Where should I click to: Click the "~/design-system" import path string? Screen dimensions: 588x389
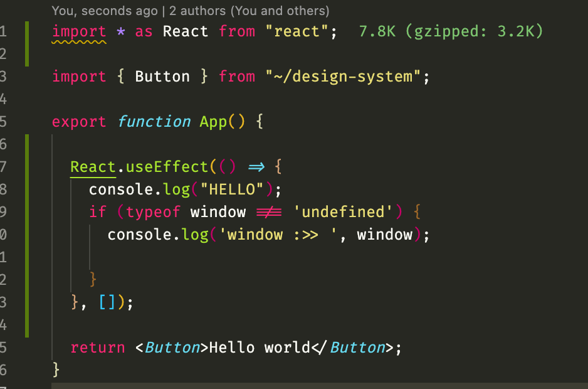(343, 77)
